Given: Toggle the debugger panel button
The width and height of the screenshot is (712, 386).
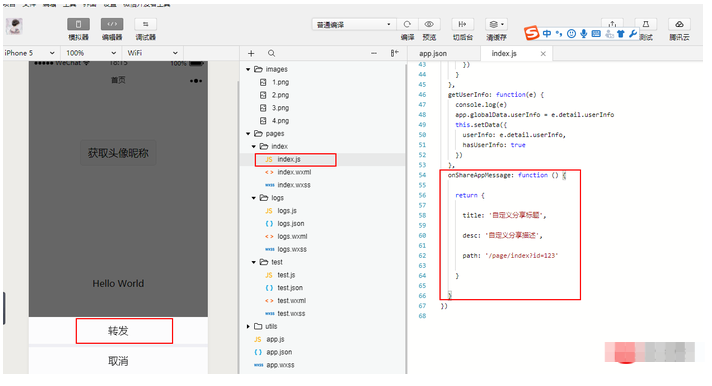Looking at the screenshot, I should (x=145, y=24).
